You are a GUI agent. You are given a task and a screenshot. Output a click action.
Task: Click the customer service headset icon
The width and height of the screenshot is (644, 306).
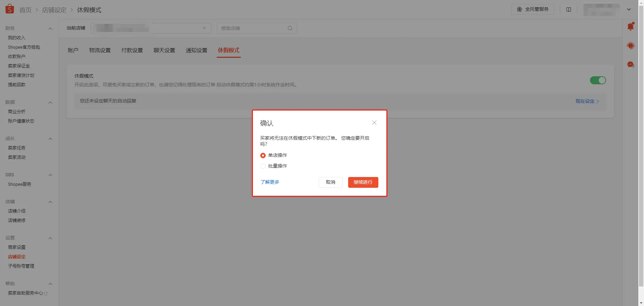[631, 46]
